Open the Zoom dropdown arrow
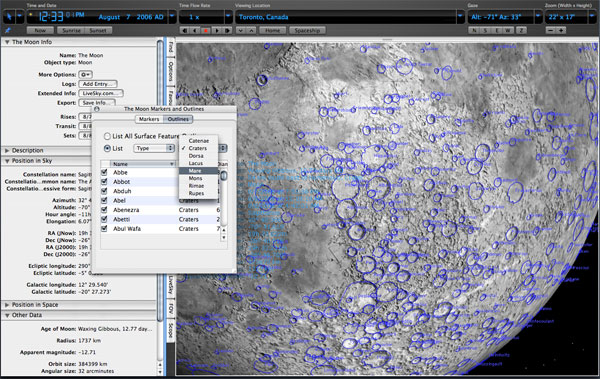600x379 pixels. pyautogui.click(x=592, y=17)
